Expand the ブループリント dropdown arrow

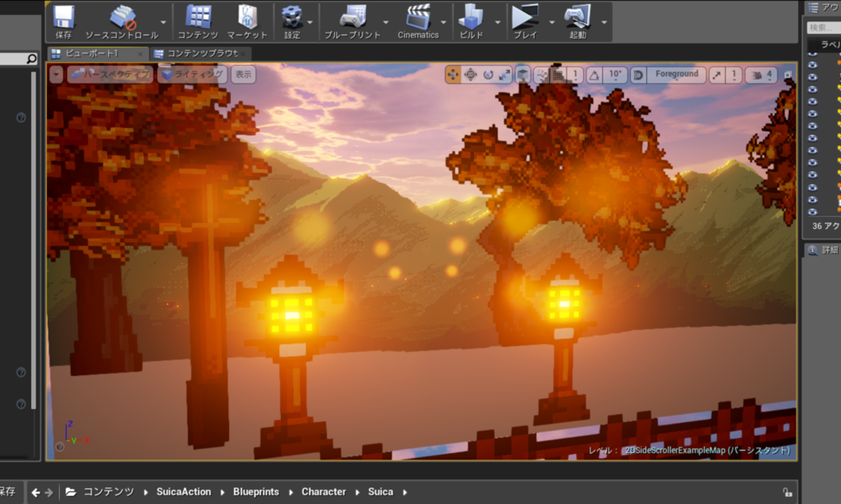[386, 22]
